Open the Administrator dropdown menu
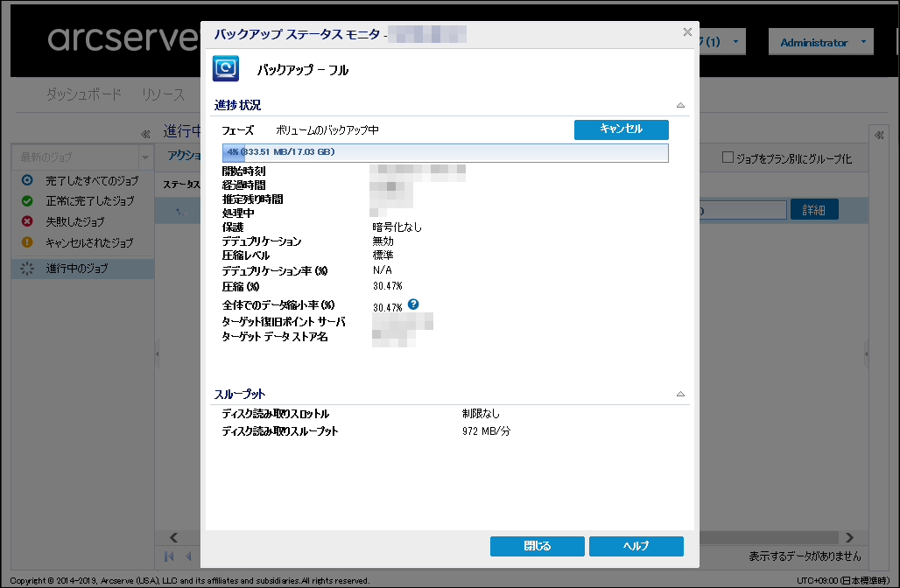The height and width of the screenshot is (588, 900). [x=821, y=42]
